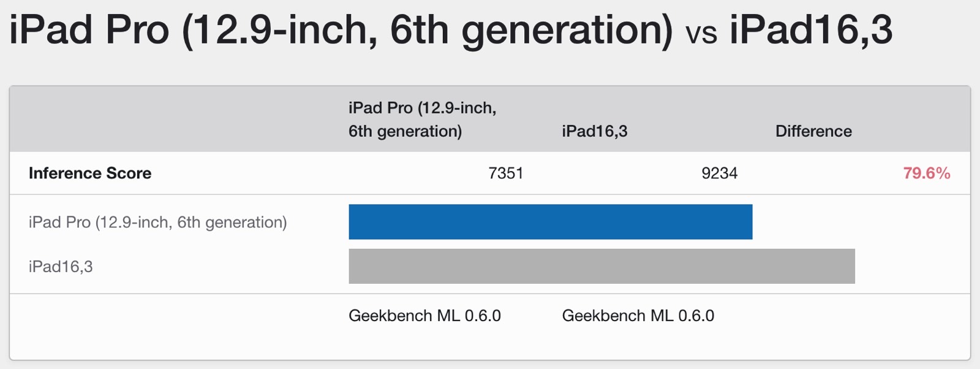Click the 'vs' text in the title

tap(701, 33)
